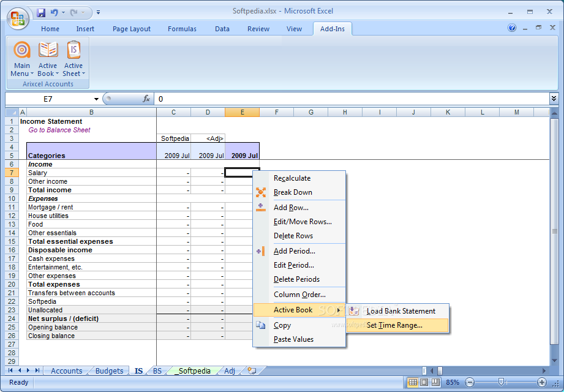Select Set Time Range... submenu item
Viewport: 564px width, 392px height.
tap(397, 325)
